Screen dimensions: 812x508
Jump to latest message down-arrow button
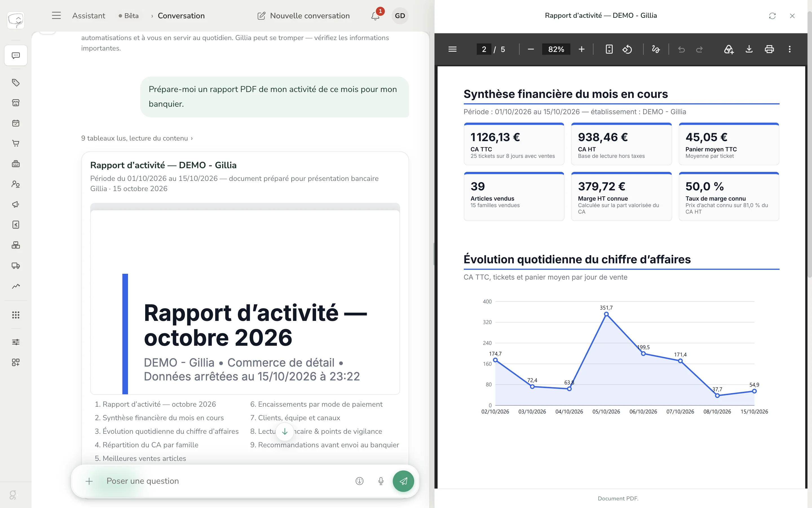(284, 432)
